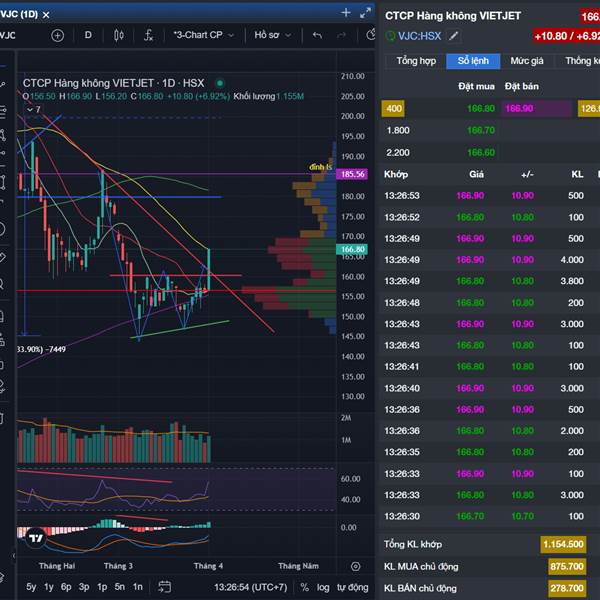Image resolution: width=600 pixels, height=600 pixels.
Task: Undo the last chart action
Action: click(x=317, y=36)
